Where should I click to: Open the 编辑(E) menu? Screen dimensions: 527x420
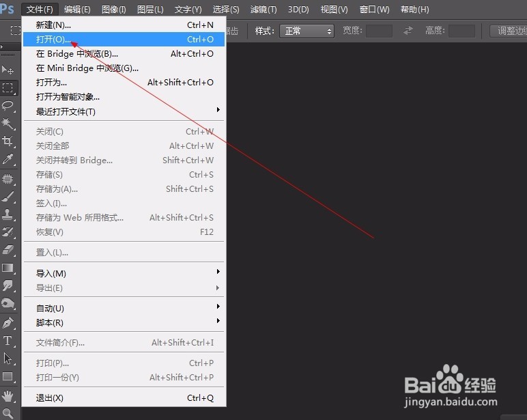pyautogui.click(x=77, y=10)
